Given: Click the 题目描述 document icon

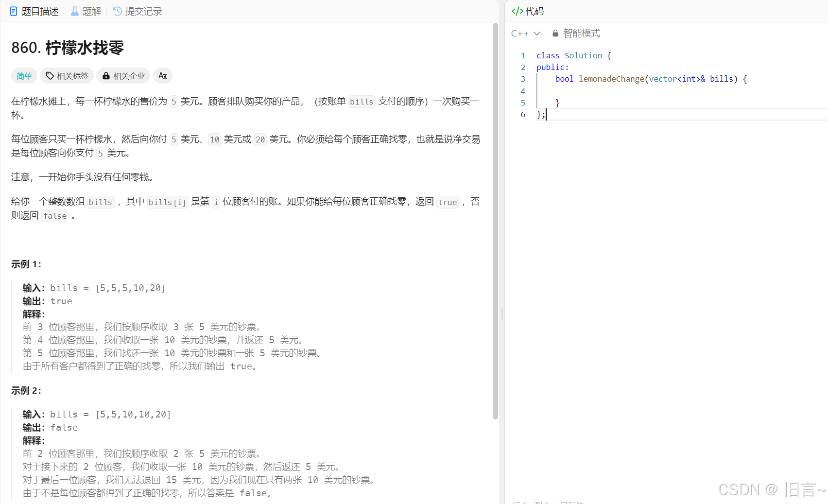Looking at the screenshot, I should click(14, 11).
